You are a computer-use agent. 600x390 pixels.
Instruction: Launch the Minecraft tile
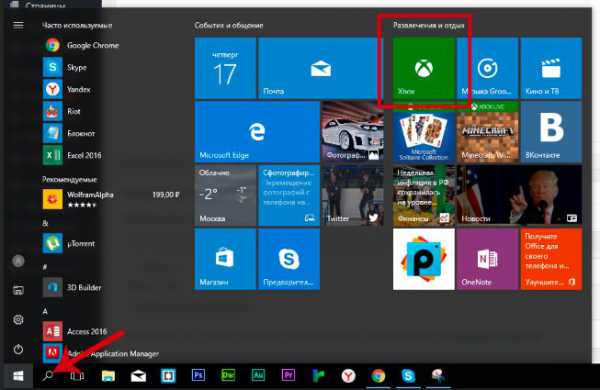(488, 132)
